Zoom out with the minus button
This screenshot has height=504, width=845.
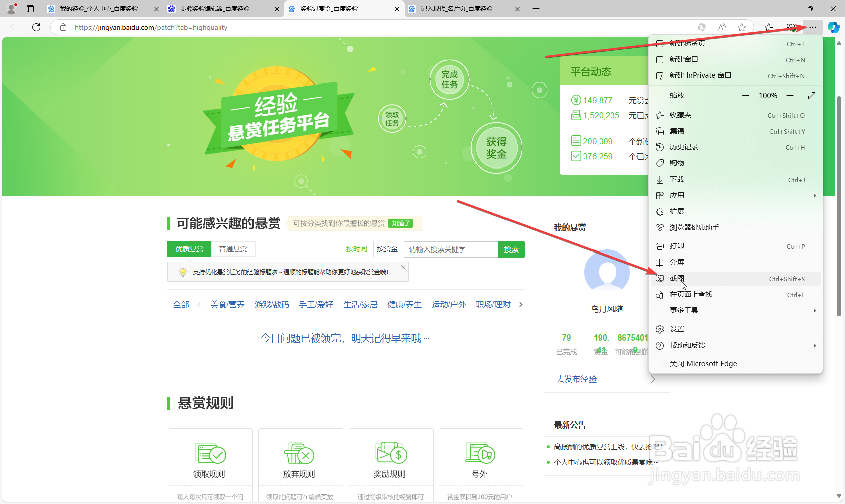tap(746, 96)
